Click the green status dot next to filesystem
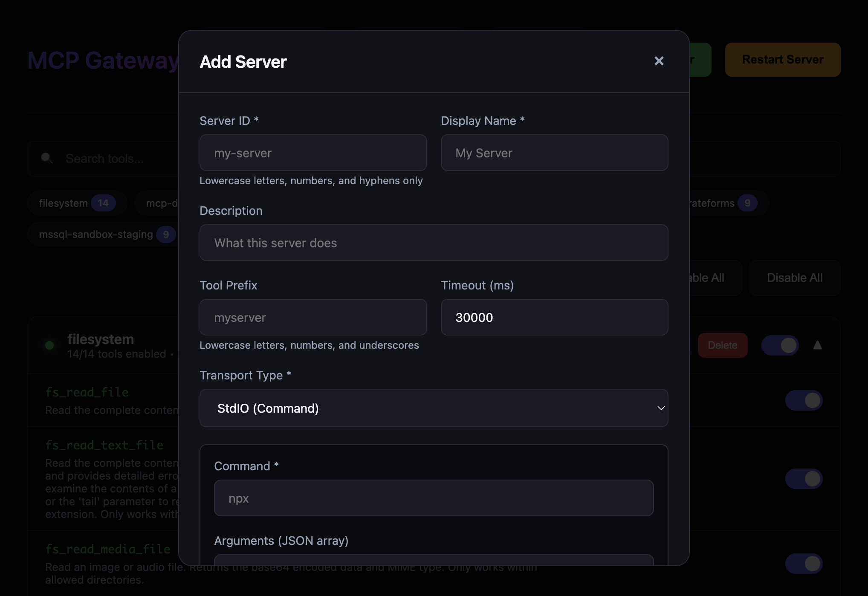This screenshot has width=868, height=596. point(49,345)
